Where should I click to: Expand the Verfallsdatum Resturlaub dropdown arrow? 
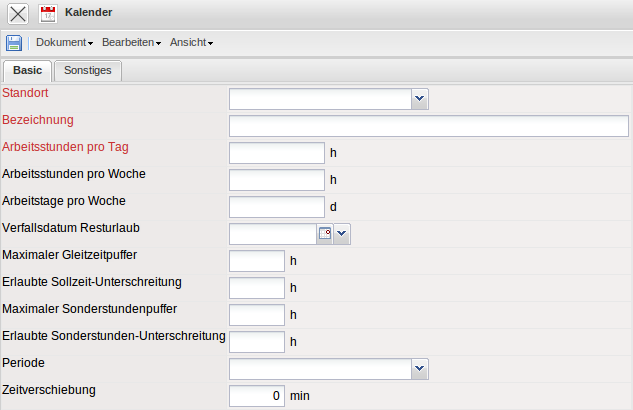pos(342,233)
